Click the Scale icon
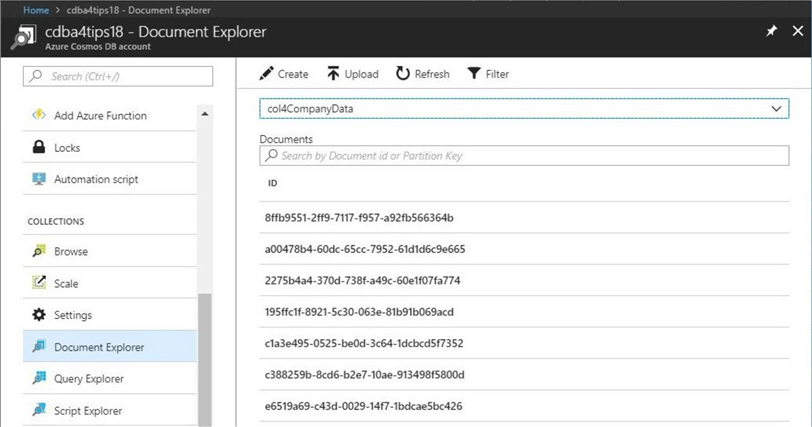The width and height of the screenshot is (812, 427). [x=39, y=283]
